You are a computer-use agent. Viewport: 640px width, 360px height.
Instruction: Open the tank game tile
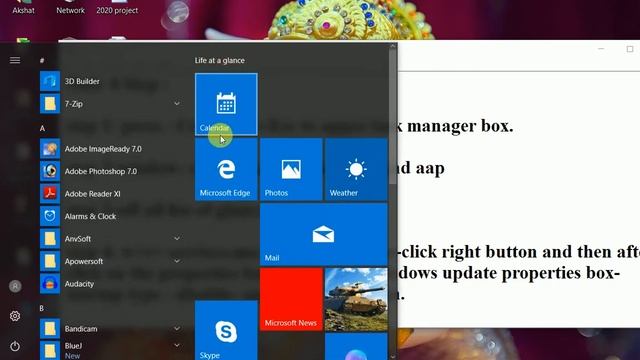click(356, 299)
